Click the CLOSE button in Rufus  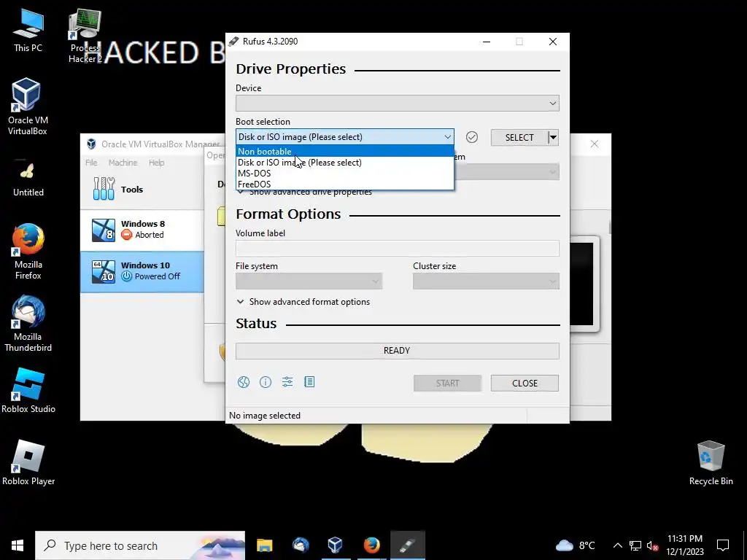point(525,384)
